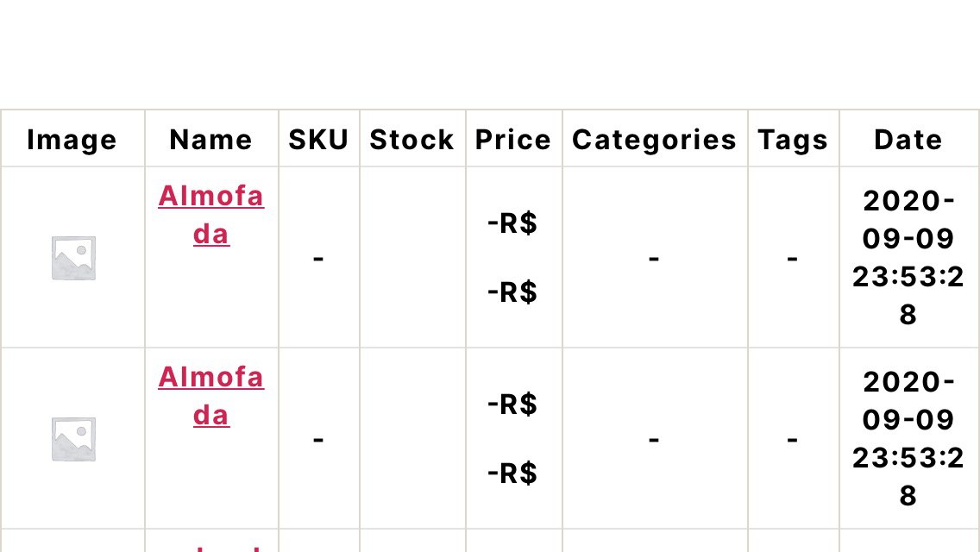Select the SKU column header

318,140
